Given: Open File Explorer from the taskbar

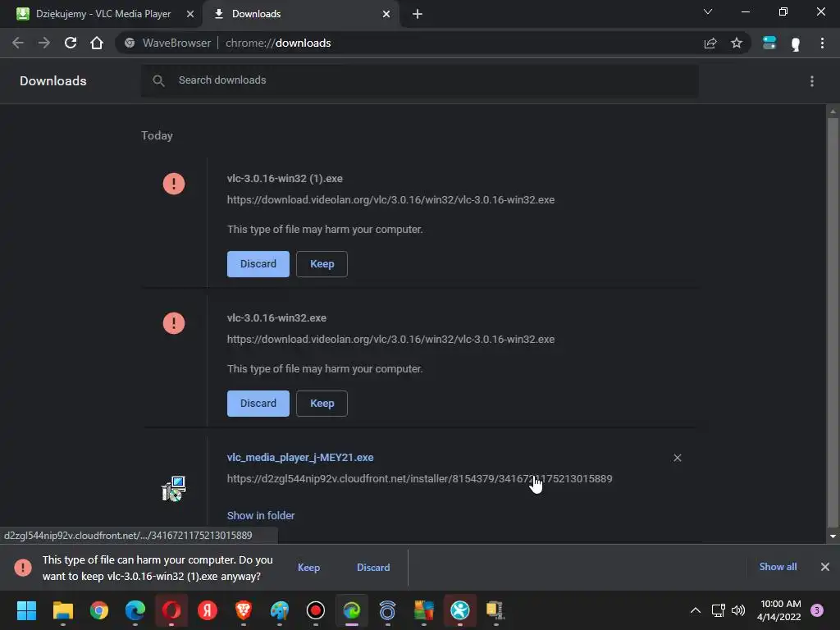Looking at the screenshot, I should click(x=62, y=610).
